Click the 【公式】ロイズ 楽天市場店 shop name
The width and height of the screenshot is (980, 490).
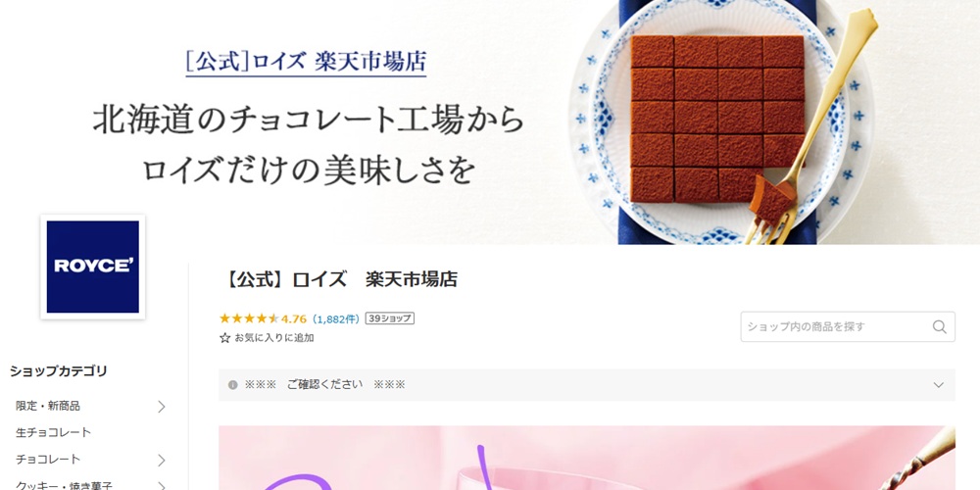339,278
